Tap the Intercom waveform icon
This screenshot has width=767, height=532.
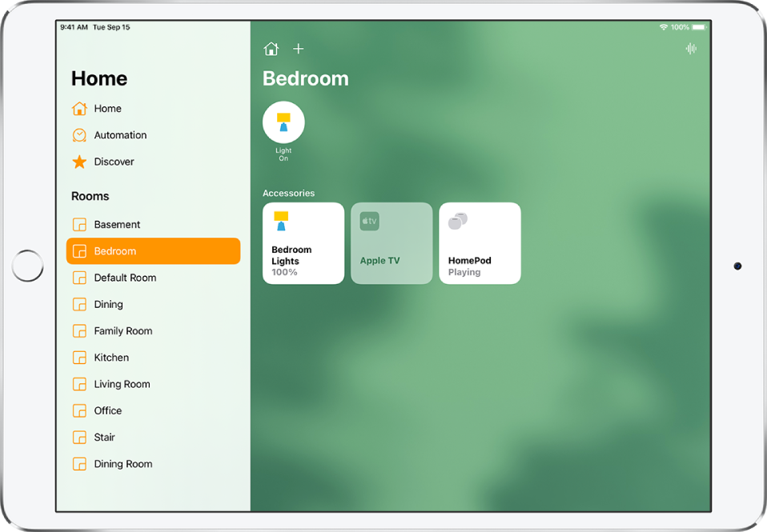point(691,49)
